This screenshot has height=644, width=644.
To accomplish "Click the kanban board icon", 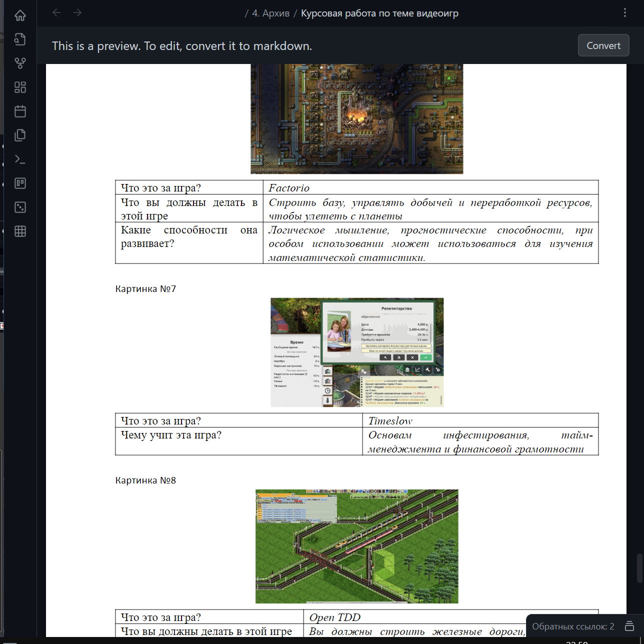I will coord(20,183).
